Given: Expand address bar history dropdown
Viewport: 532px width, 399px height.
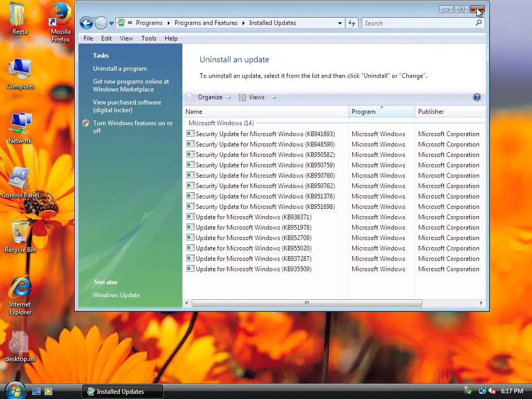Looking at the screenshot, I should click(340, 23).
